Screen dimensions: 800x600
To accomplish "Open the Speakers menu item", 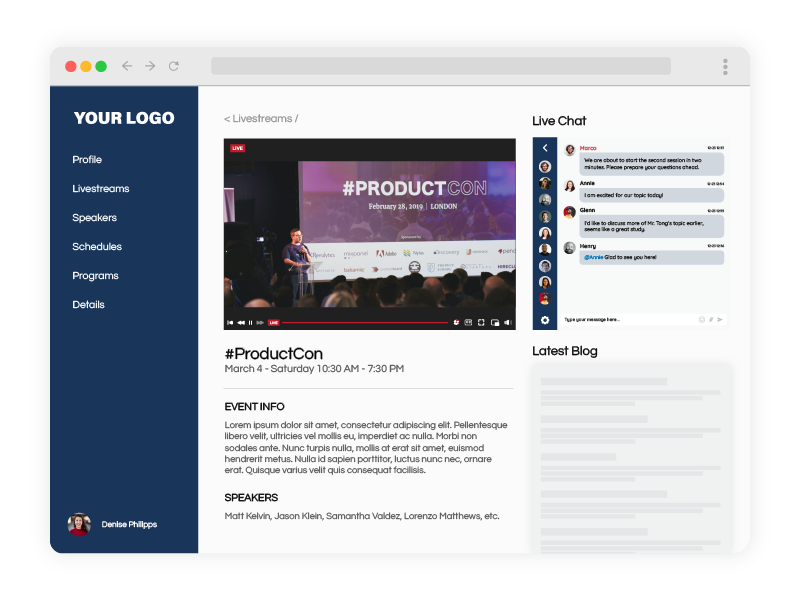I will pyautogui.click(x=94, y=218).
